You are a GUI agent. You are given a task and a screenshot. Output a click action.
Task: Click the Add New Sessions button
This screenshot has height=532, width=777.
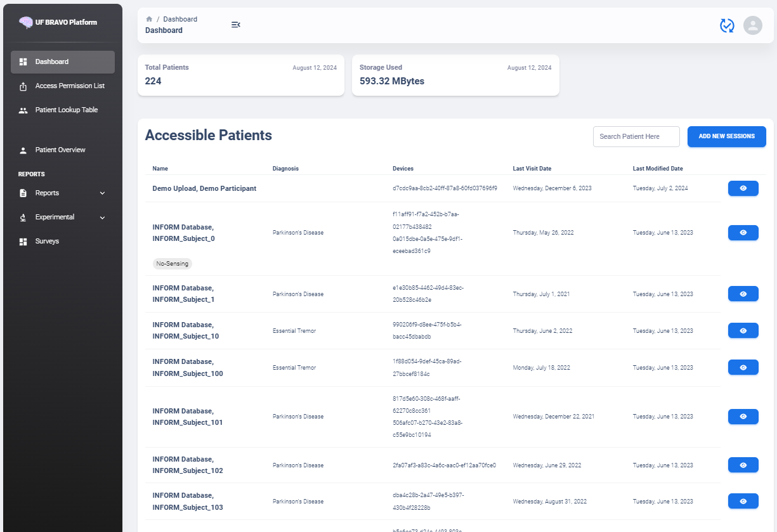coord(726,136)
